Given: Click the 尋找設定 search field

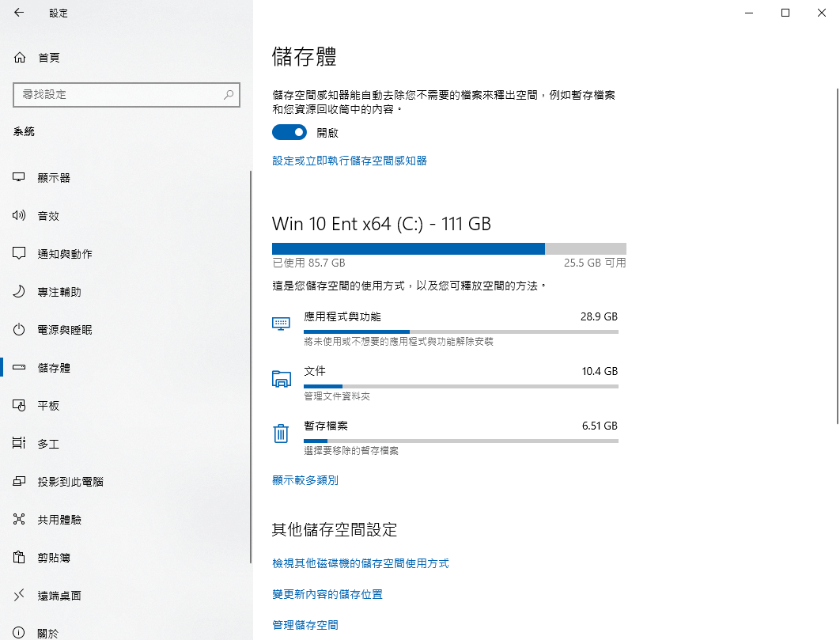Looking at the screenshot, I should (x=119, y=94).
